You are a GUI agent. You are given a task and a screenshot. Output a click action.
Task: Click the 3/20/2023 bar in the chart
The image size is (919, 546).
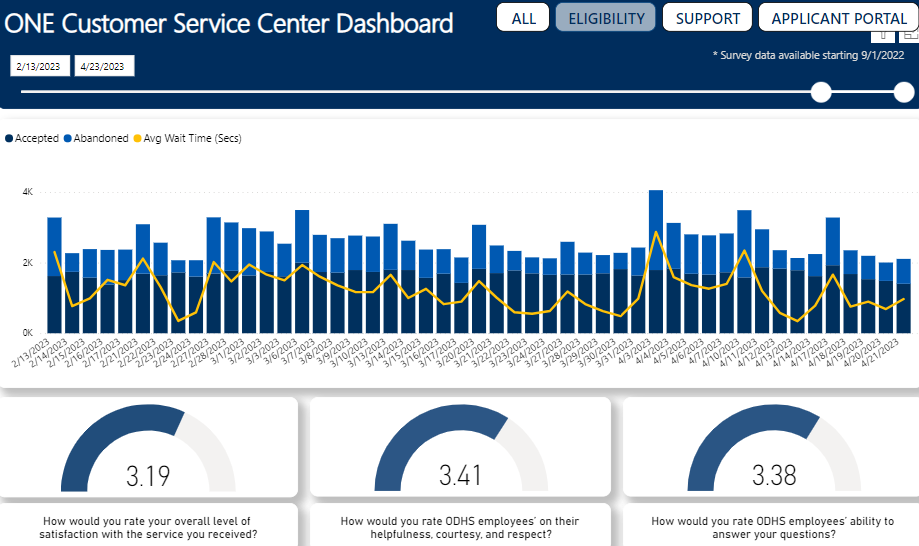pos(479,279)
